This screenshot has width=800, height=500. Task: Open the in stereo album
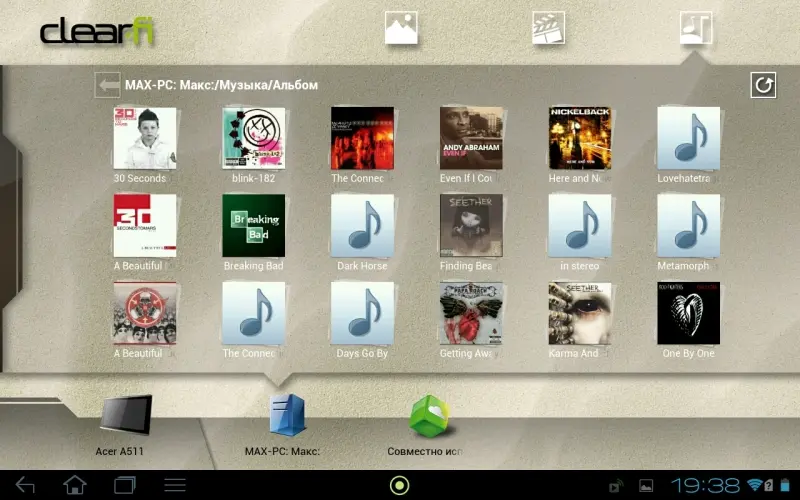[580, 226]
